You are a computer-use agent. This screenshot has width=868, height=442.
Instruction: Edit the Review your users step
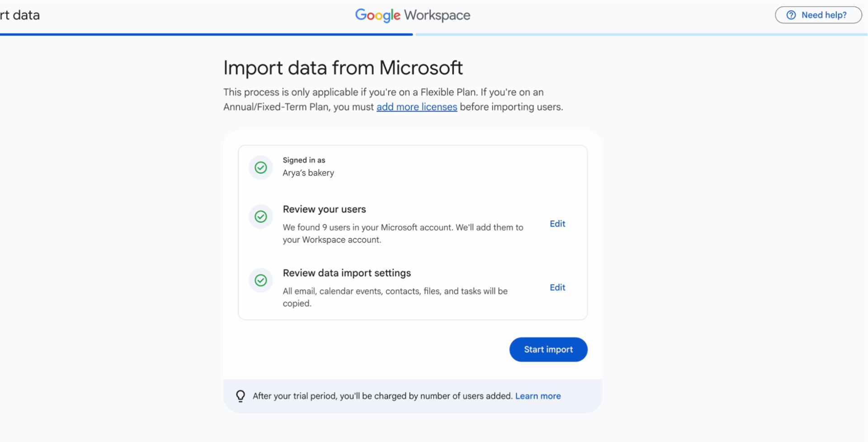557,224
